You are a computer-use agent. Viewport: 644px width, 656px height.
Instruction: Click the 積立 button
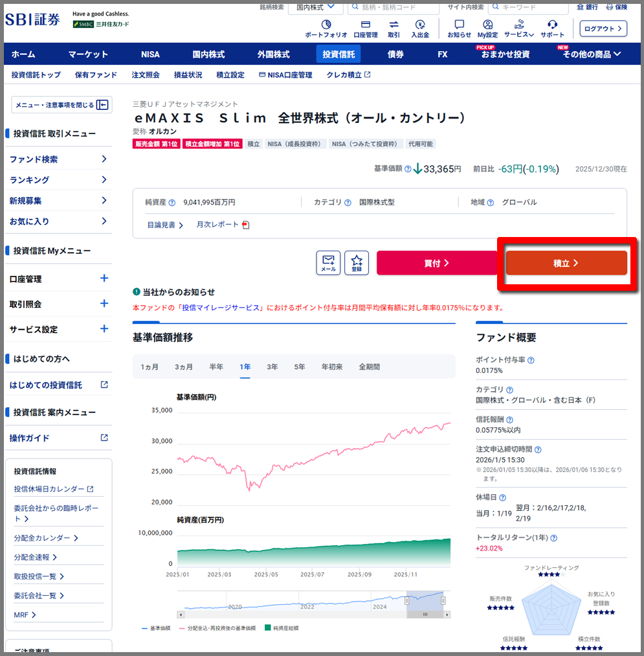566,262
